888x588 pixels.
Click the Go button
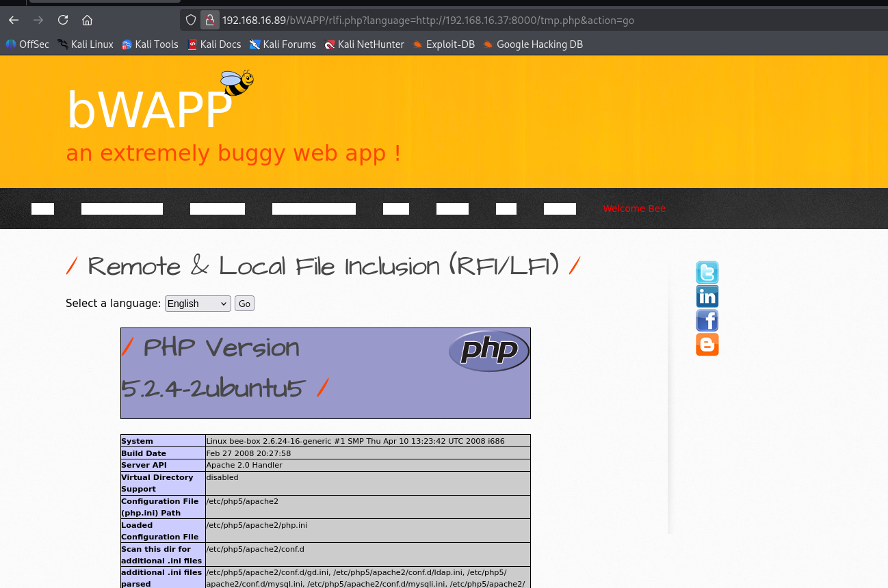point(244,304)
